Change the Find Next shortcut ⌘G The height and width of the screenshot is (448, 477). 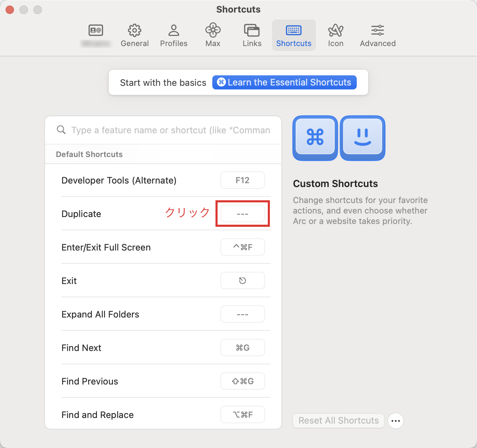point(242,348)
